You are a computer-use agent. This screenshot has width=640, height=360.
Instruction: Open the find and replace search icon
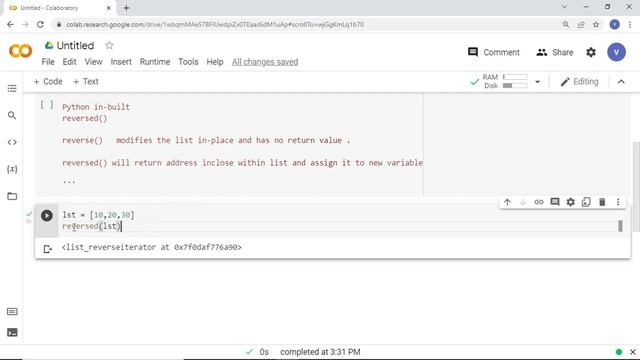pyautogui.click(x=12, y=116)
